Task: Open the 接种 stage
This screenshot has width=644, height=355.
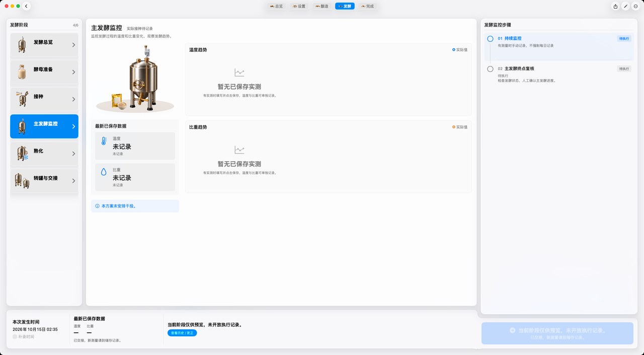Action: 44,99
